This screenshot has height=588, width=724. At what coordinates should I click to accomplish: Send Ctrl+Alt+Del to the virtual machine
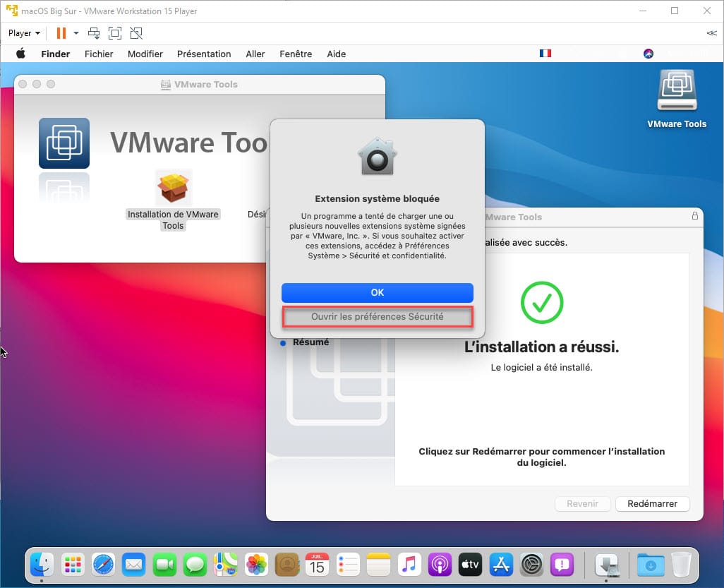[94, 33]
